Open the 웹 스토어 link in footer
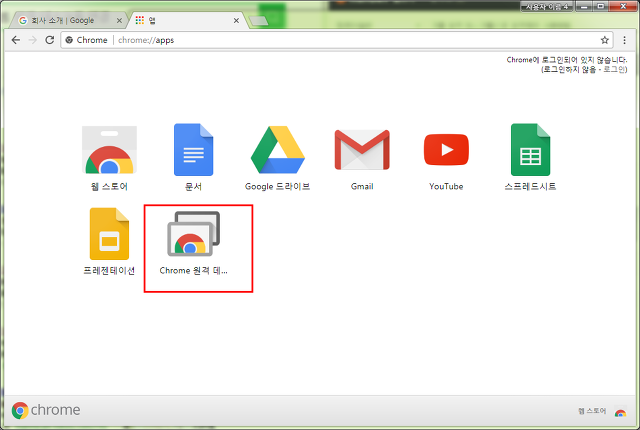 tap(592, 411)
